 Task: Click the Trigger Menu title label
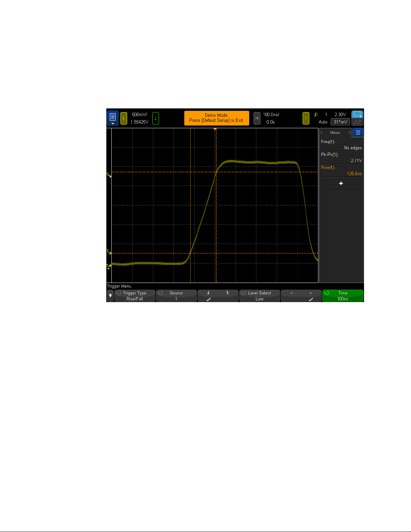[x=119, y=286]
